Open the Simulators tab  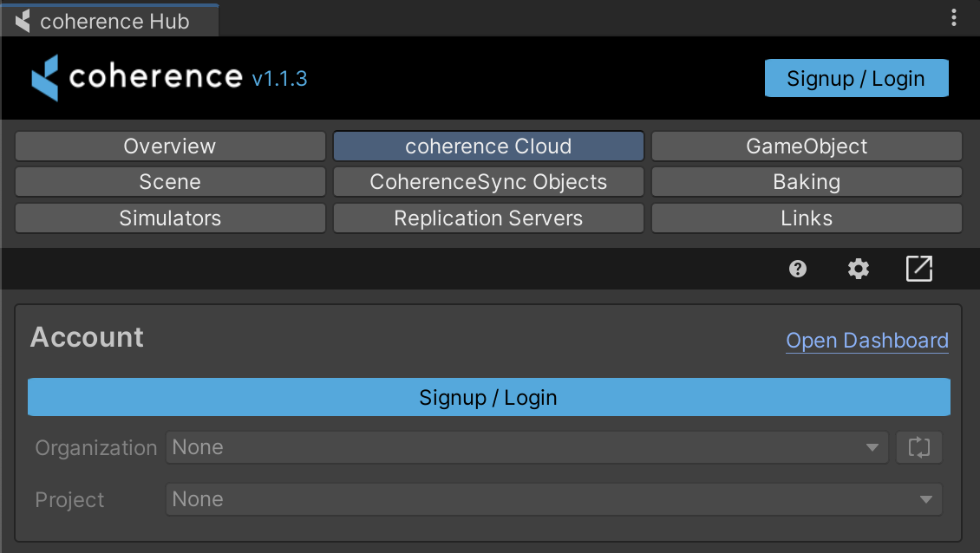[170, 218]
